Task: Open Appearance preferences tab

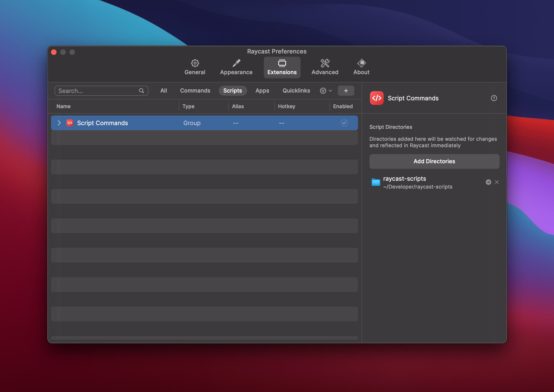Action: (236, 67)
